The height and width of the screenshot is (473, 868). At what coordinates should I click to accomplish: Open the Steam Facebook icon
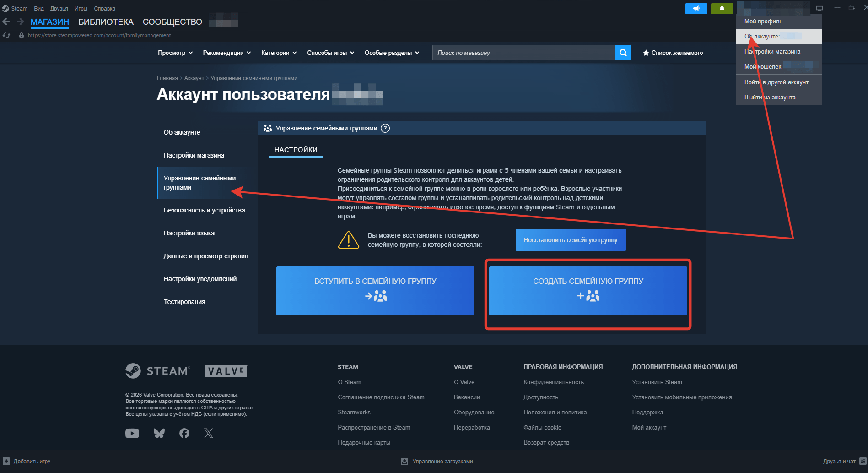(x=184, y=433)
